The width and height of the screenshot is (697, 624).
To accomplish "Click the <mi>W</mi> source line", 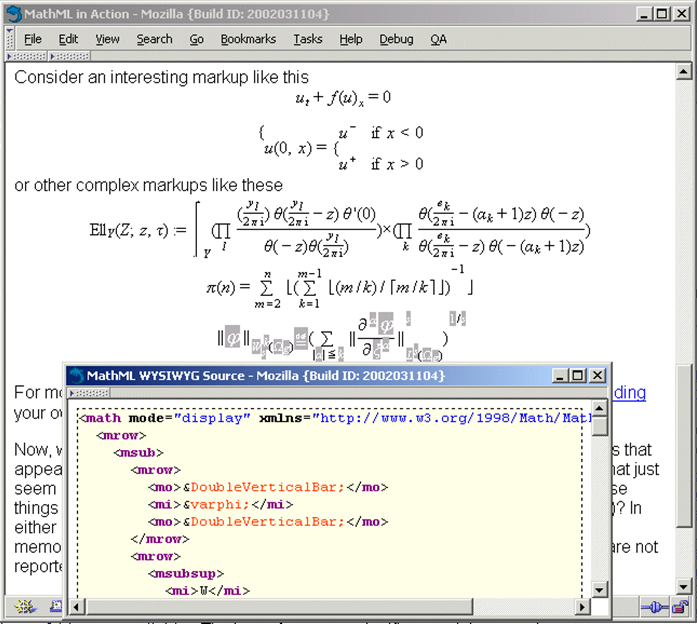I will click(x=208, y=591).
